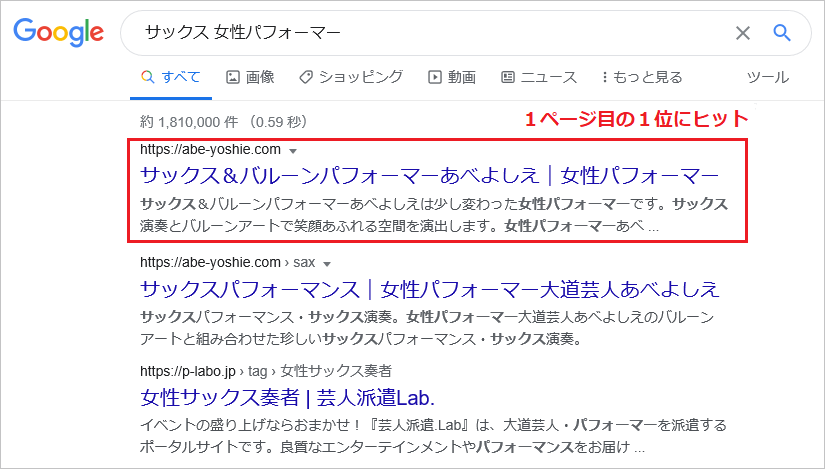Open the ニュース tab
Viewport: 825px width, 469px height.
pyautogui.click(x=539, y=77)
